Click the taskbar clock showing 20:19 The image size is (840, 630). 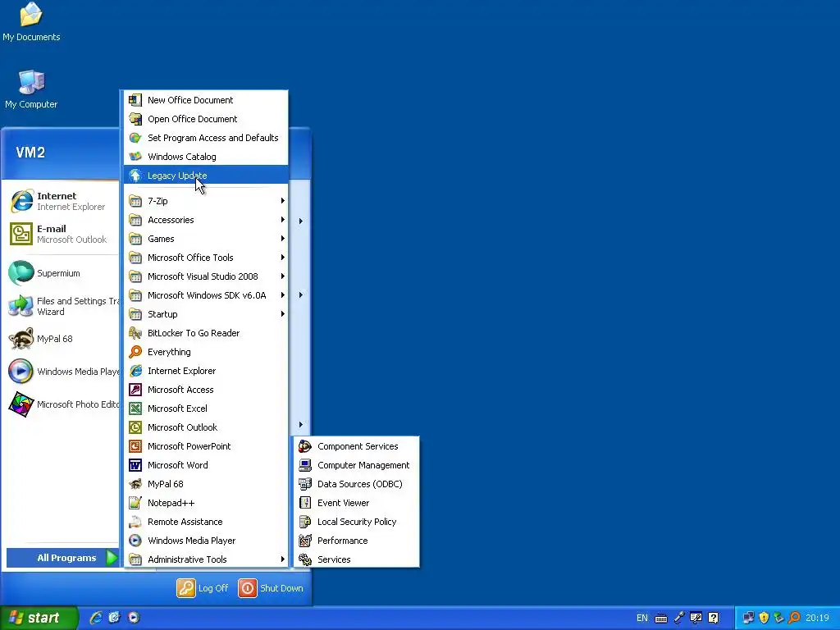tap(817, 618)
